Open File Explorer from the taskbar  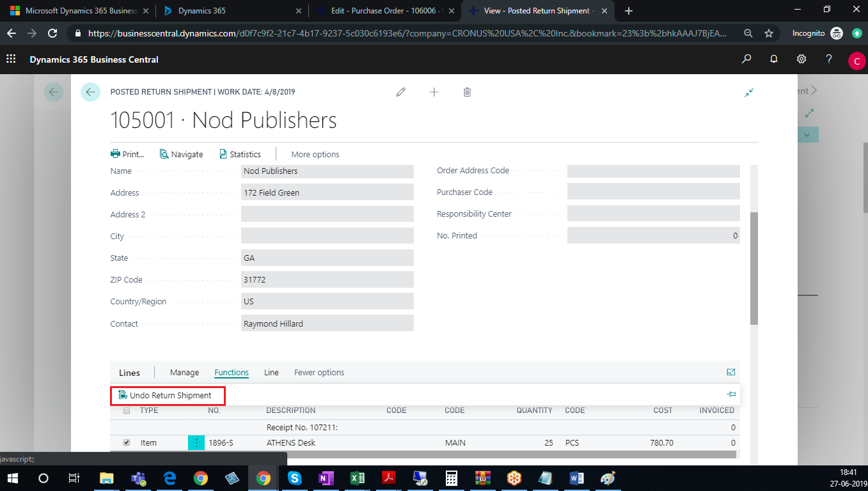click(x=107, y=478)
